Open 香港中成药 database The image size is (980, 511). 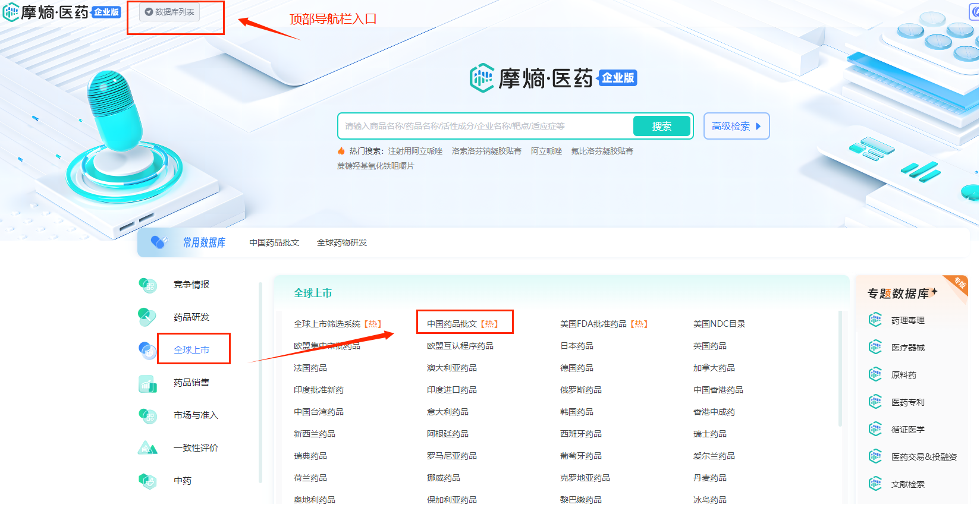click(714, 412)
